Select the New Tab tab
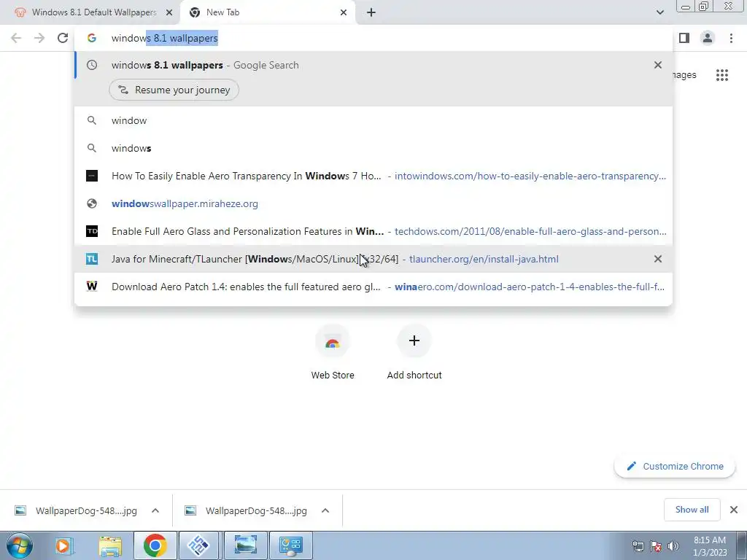Viewport: 747px width, 560px height. (x=267, y=13)
